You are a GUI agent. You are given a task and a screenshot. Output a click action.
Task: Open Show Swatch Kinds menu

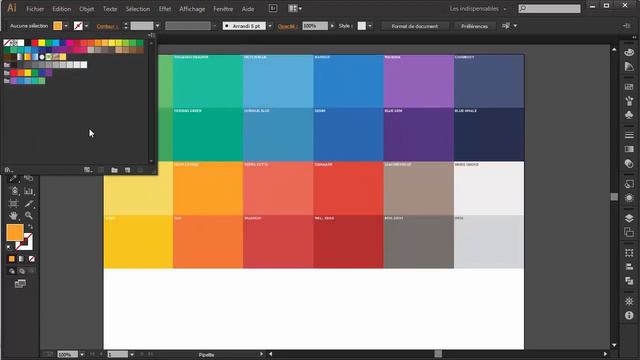88,170
